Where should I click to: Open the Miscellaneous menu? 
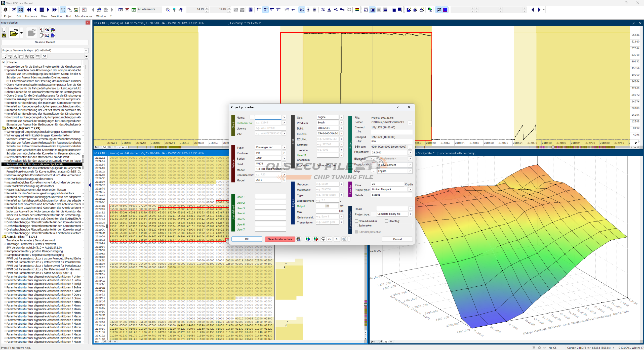point(84,16)
